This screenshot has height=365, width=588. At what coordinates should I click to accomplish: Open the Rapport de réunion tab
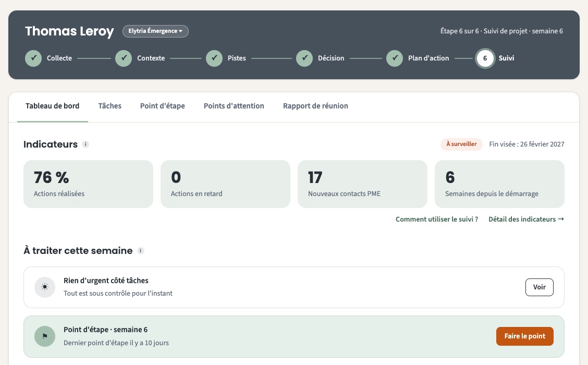click(x=315, y=106)
